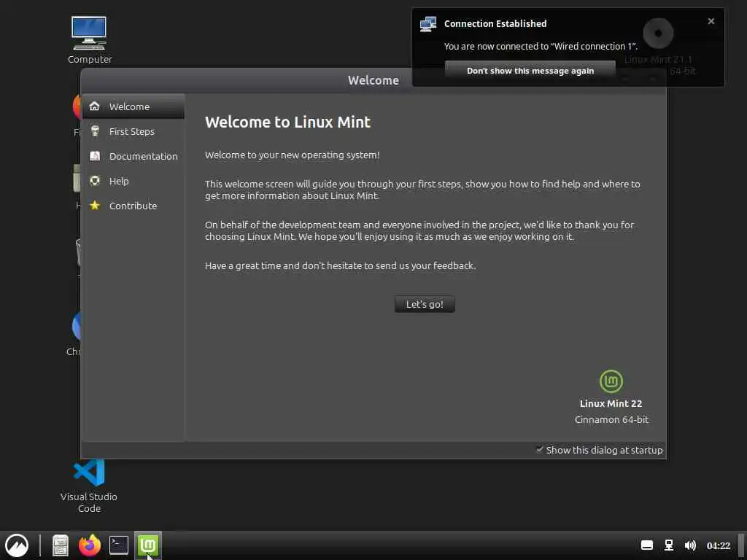747x560 pixels.
Task: Click the Welcome window taskbar button
Action: (x=148, y=545)
